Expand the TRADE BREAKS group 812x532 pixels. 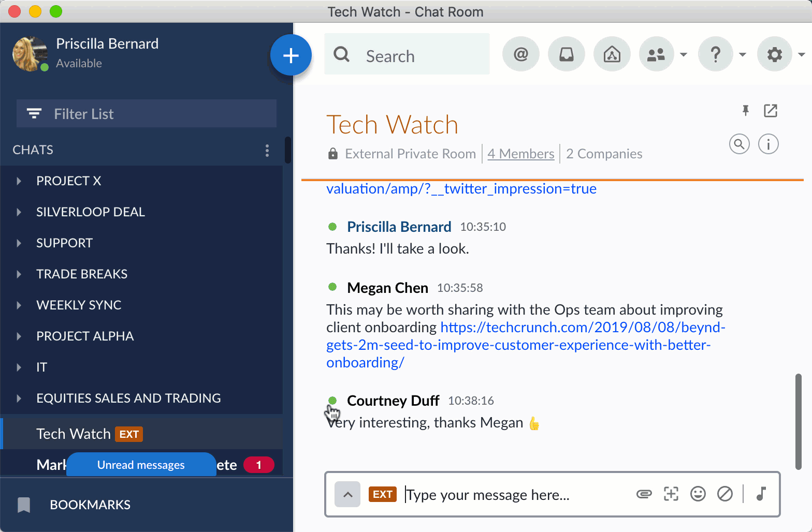[x=19, y=274]
